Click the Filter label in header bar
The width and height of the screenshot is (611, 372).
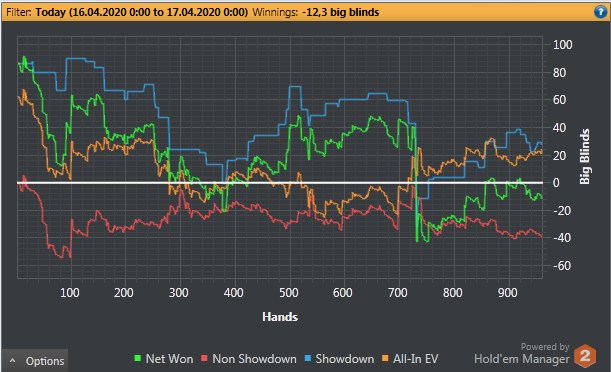pos(19,12)
